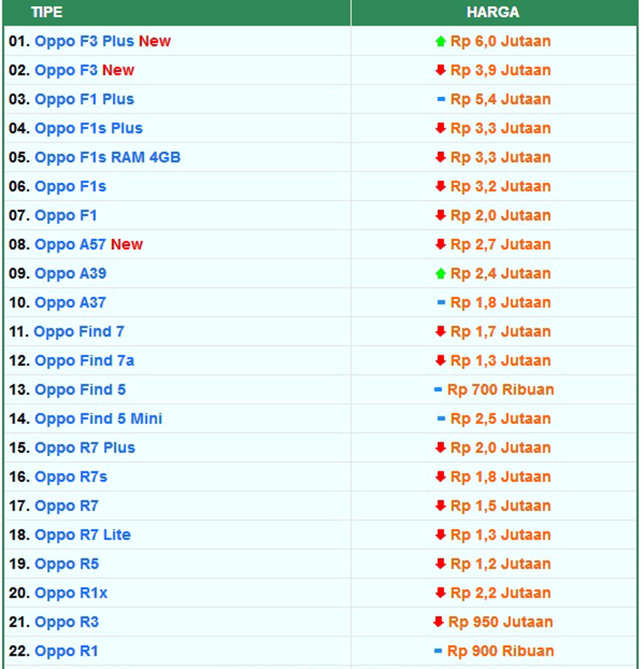Open the Oppo F3 Plus link
Viewport: 644px width, 669px height.
pos(84,41)
